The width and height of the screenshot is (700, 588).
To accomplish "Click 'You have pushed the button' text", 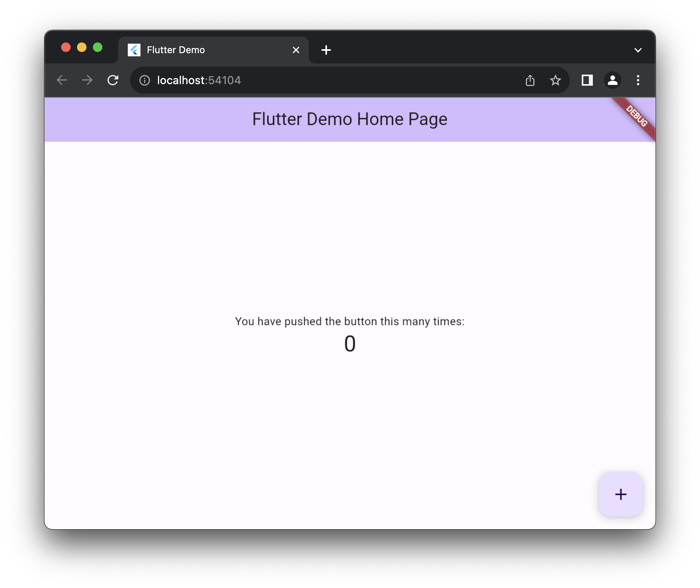I will 350,321.
